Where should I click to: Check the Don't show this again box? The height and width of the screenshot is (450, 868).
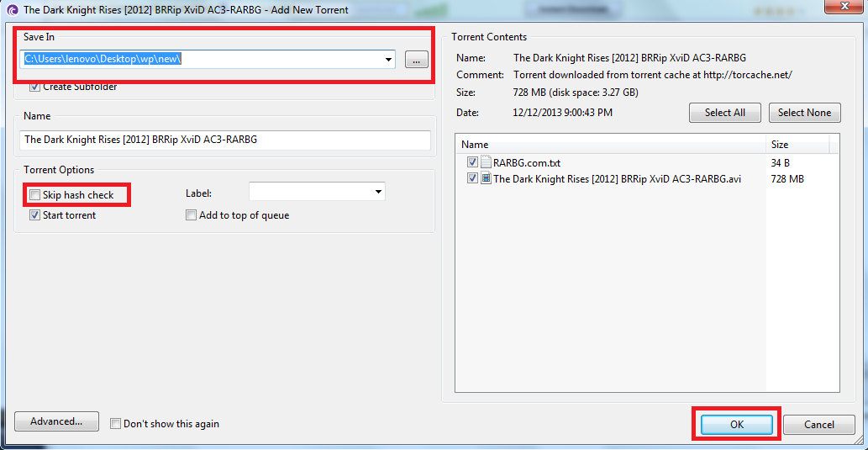click(x=115, y=424)
